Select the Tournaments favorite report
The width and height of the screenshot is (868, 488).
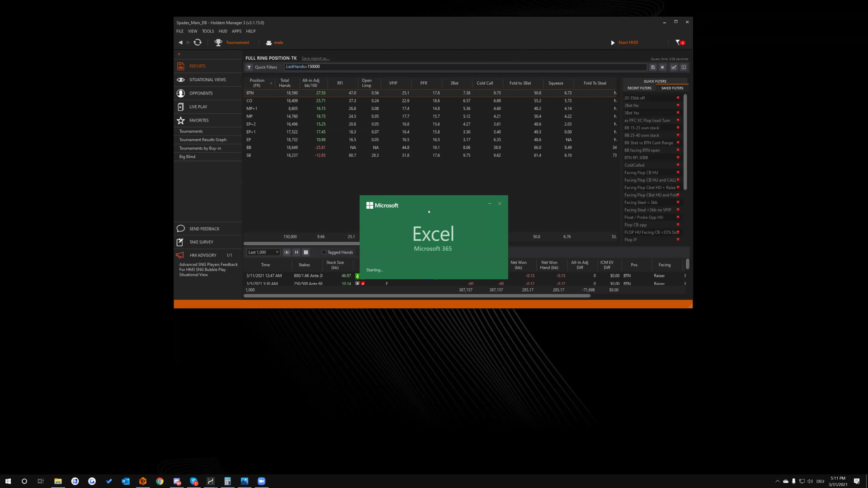point(191,131)
